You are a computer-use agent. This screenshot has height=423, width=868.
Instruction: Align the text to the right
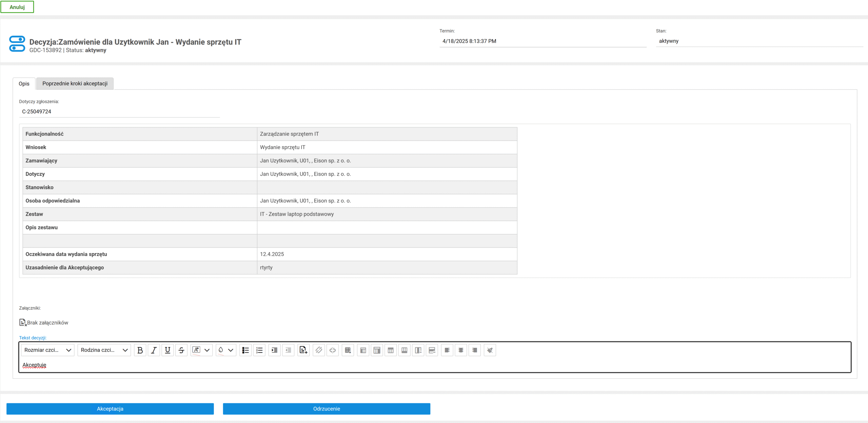(475, 350)
